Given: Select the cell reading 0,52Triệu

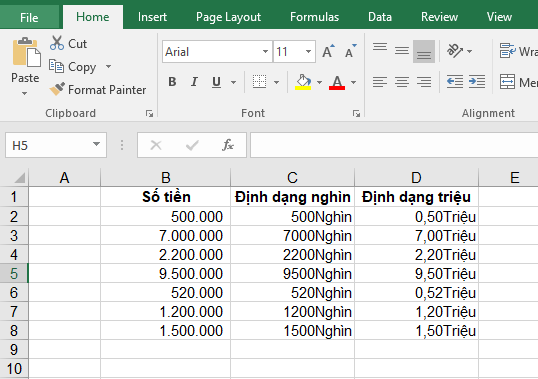Looking at the screenshot, I should pos(416,293).
